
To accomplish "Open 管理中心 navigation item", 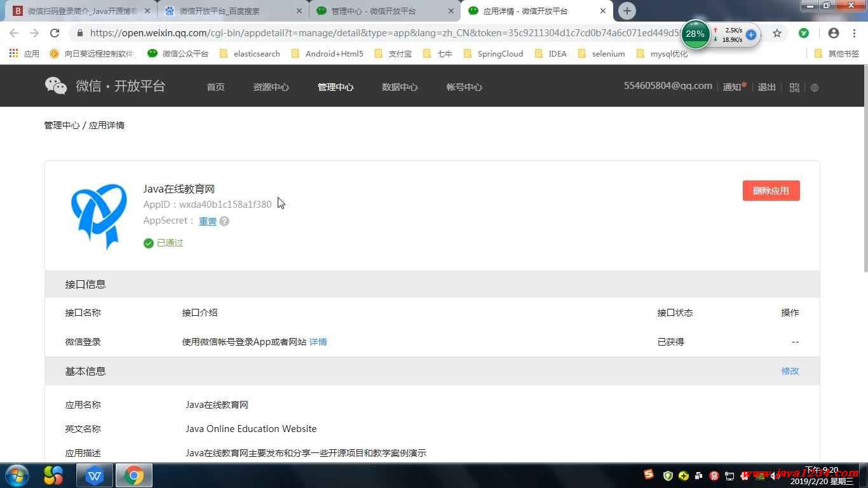I will [336, 87].
